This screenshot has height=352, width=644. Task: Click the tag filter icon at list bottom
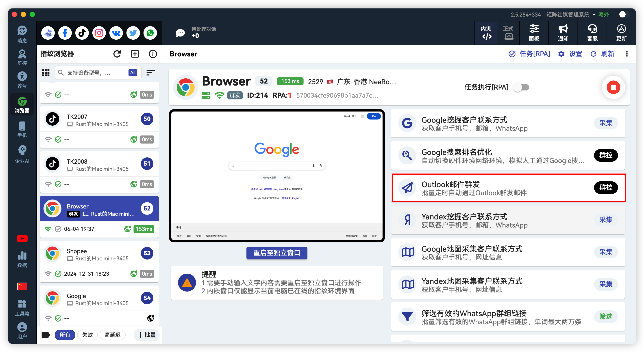click(x=46, y=335)
